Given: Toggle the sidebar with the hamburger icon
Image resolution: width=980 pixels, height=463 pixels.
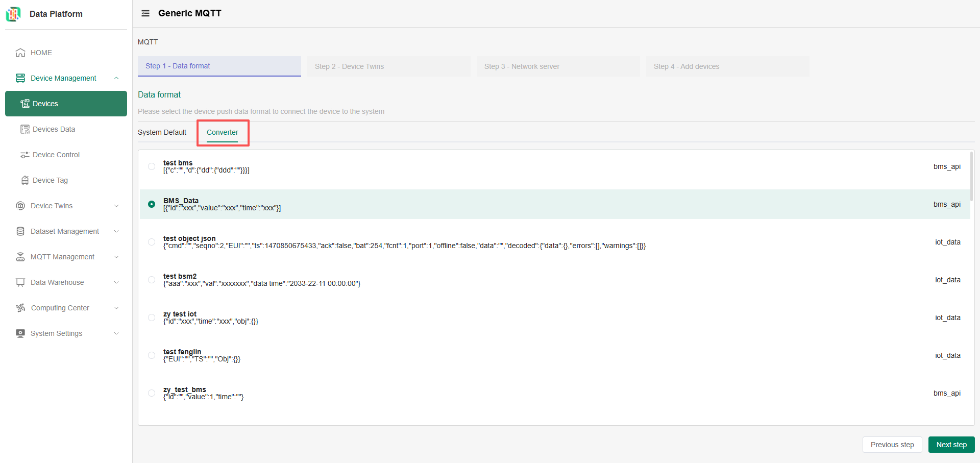Looking at the screenshot, I should pyautogui.click(x=145, y=13).
